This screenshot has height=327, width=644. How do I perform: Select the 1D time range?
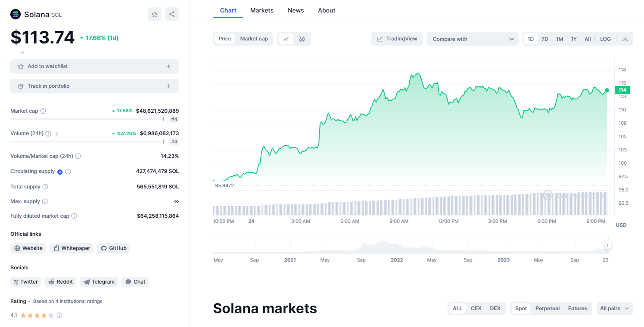[531, 39]
